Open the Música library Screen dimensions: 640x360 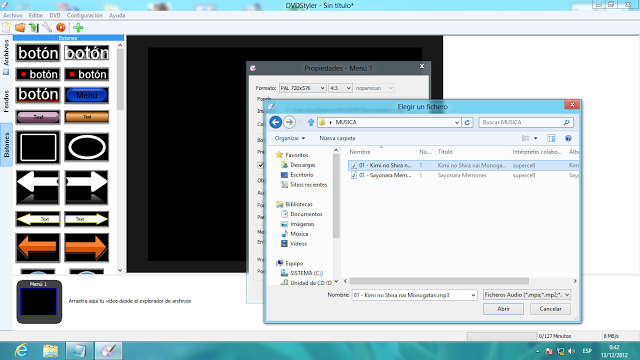point(299,234)
